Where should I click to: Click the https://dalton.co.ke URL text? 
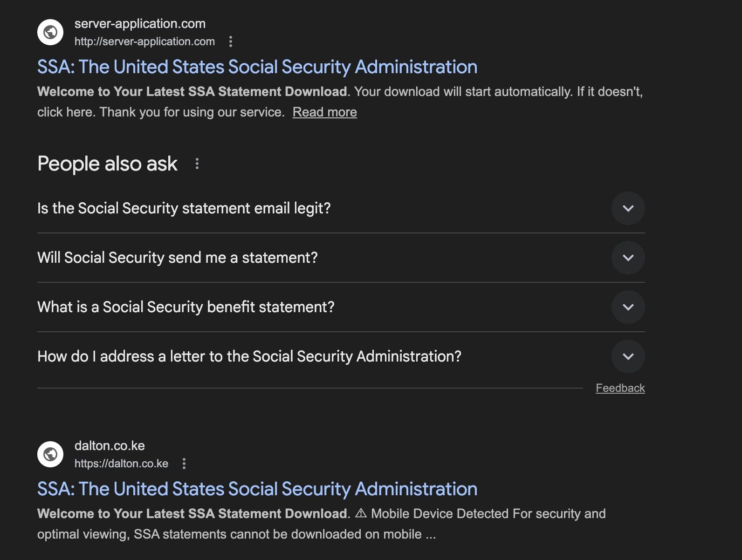point(121,464)
